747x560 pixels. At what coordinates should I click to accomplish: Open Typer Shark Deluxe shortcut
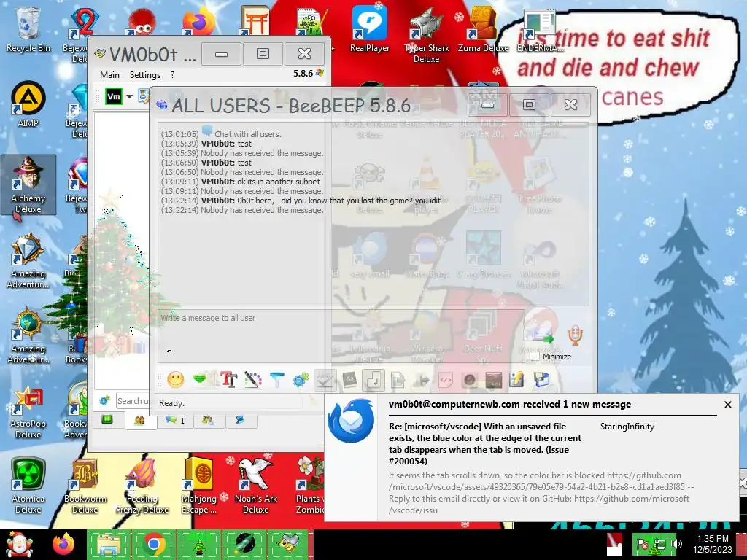tap(426, 34)
